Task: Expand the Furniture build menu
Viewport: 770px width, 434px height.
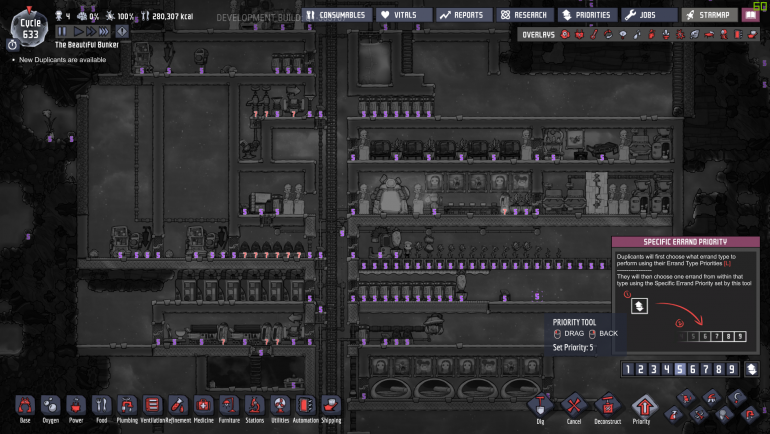Action: pos(229,409)
